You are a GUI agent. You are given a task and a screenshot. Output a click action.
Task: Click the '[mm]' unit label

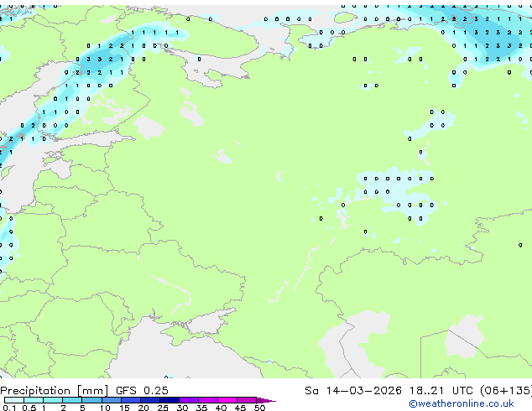point(92,391)
